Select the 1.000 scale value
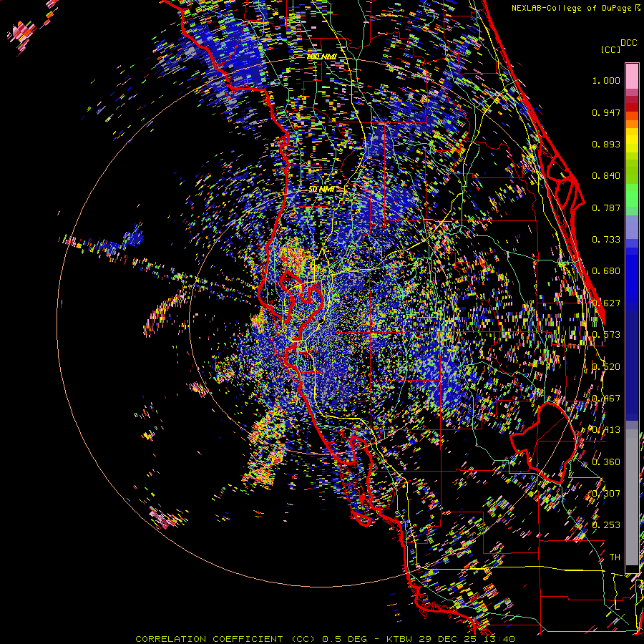The width and height of the screenshot is (644, 644). click(x=606, y=80)
